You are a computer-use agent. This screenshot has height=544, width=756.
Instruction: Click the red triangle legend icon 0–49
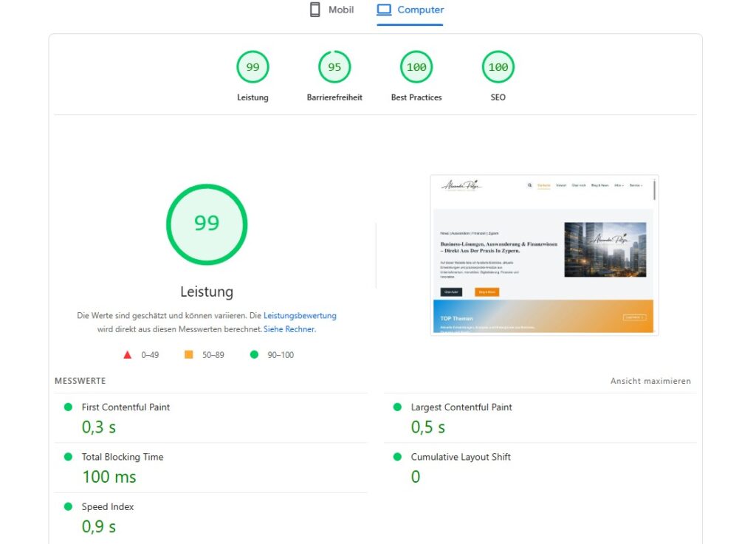tap(128, 355)
